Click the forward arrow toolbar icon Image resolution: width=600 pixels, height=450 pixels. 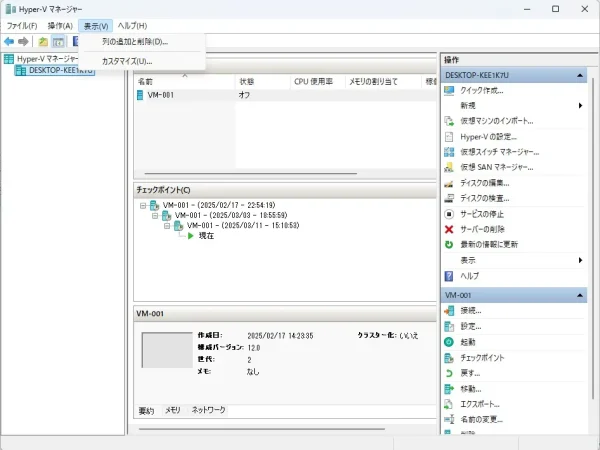[23, 41]
